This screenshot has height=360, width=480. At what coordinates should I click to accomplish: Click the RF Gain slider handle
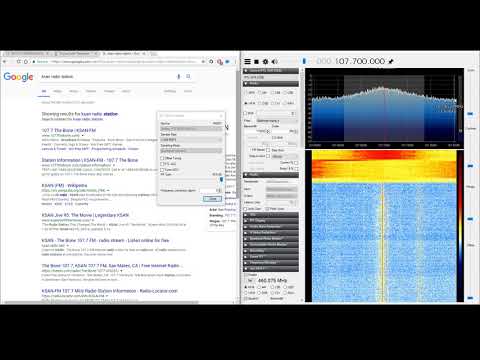(x=221, y=179)
